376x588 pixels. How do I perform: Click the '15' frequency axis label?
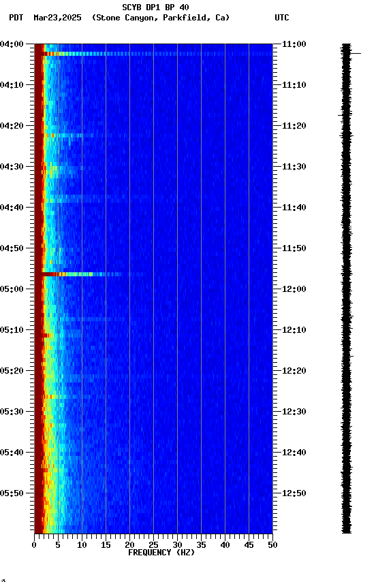coord(106,545)
